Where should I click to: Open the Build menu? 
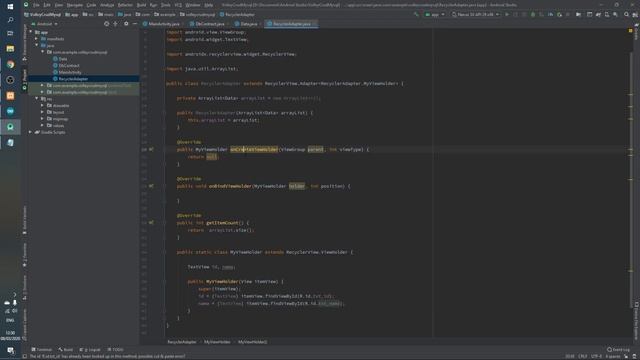point(141,5)
